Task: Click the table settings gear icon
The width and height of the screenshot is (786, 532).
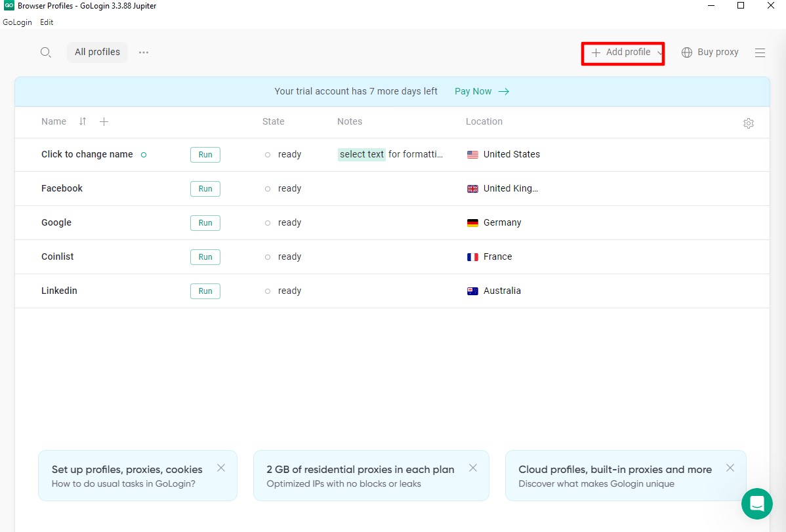Action: [748, 123]
